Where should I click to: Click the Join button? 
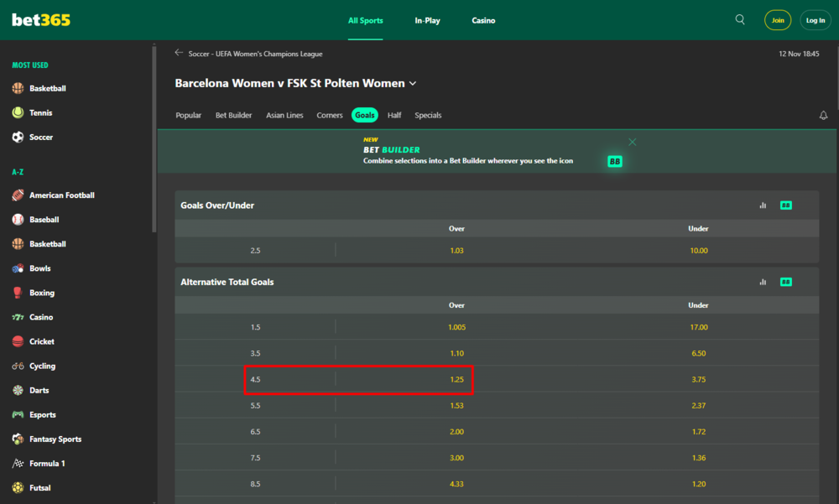click(778, 20)
